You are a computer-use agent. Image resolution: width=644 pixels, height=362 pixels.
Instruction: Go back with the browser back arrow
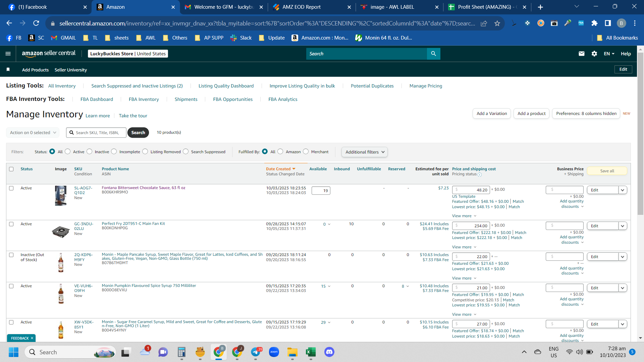(x=9, y=23)
